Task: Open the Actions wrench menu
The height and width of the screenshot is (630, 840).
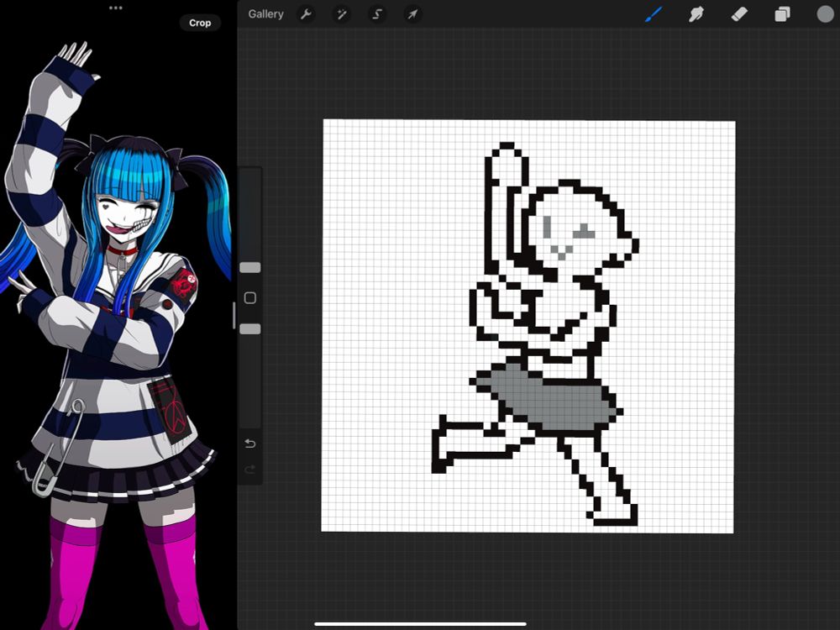Action: click(306, 14)
